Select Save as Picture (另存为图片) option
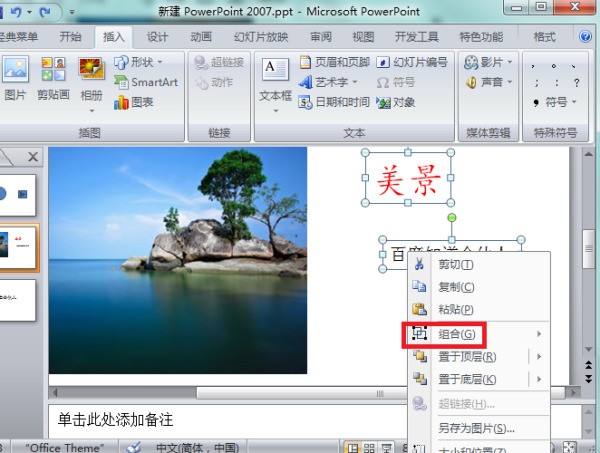The height and width of the screenshot is (453, 600). [476, 428]
